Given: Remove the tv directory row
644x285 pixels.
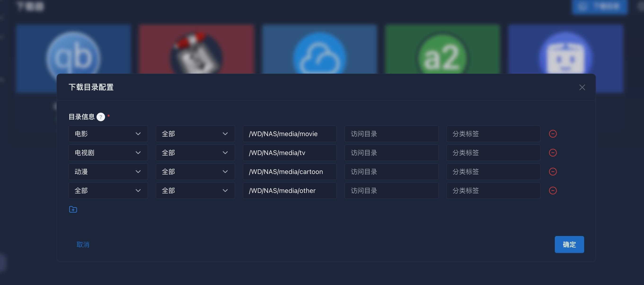Looking at the screenshot, I should (552, 153).
